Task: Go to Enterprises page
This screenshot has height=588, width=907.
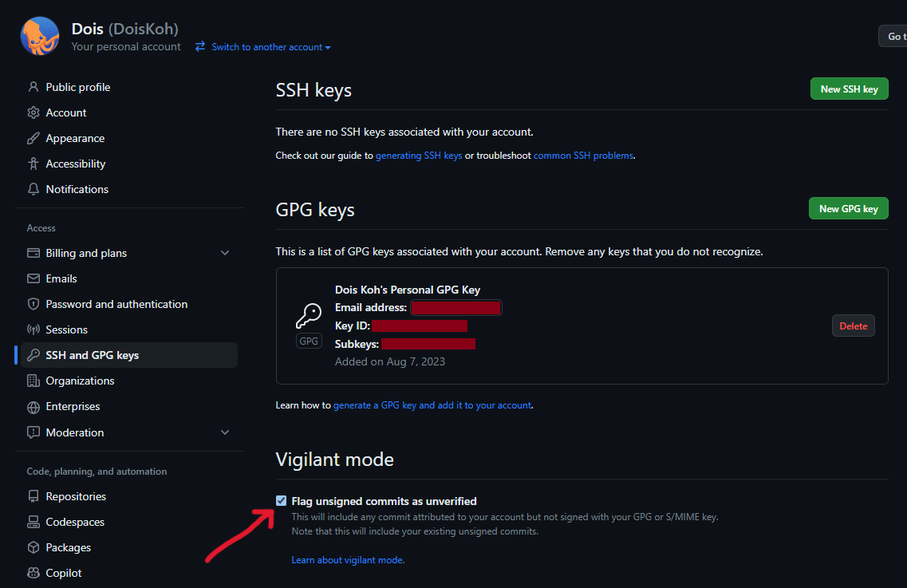Action: pos(73,406)
